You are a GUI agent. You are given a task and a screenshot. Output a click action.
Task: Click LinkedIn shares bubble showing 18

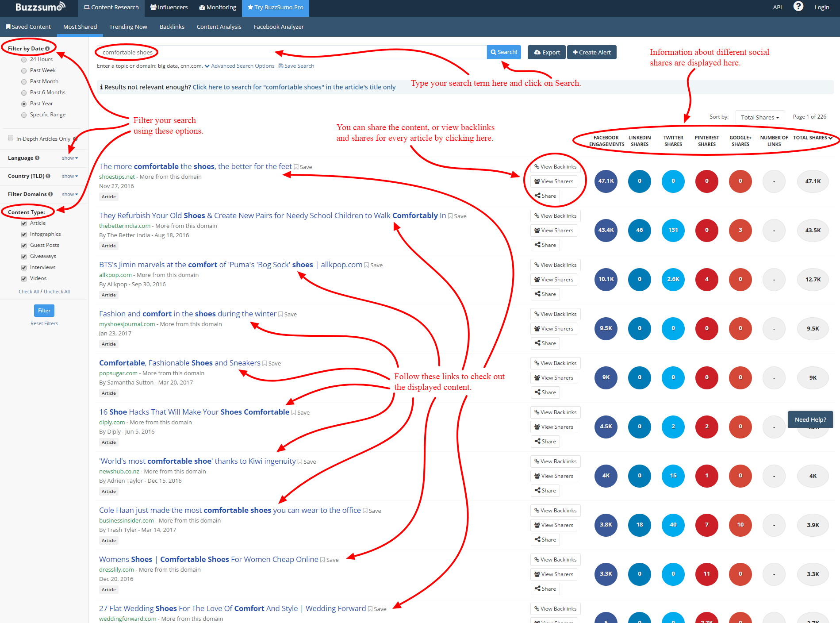[x=640, y=525]
